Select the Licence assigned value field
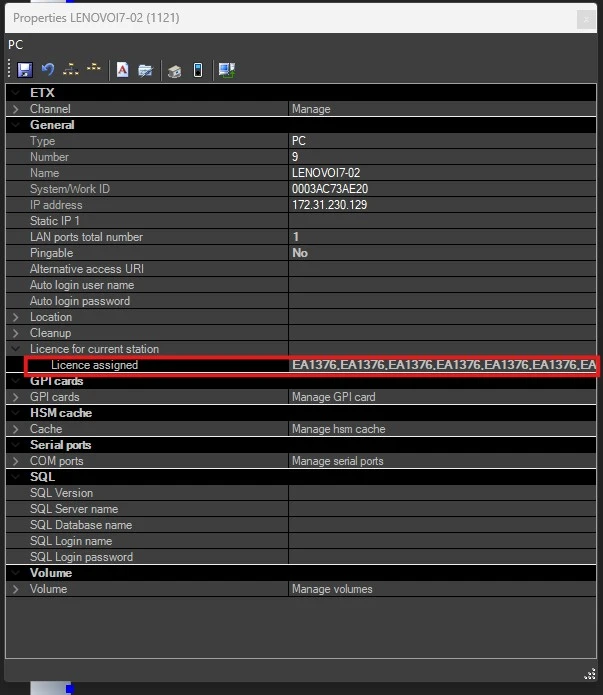The height and width of the screenshot is (695, 603). pyautogui.click(x=440, y=365)
